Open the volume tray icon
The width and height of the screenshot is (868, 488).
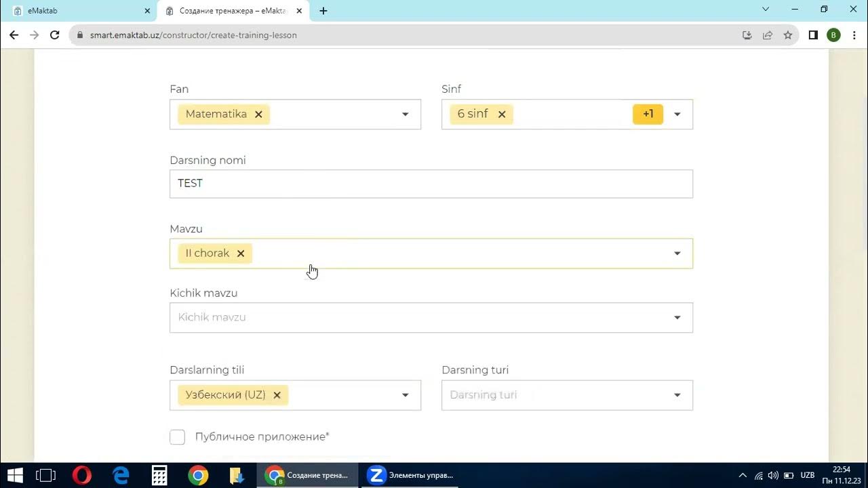pyautogui.click(x=773, y=476)
